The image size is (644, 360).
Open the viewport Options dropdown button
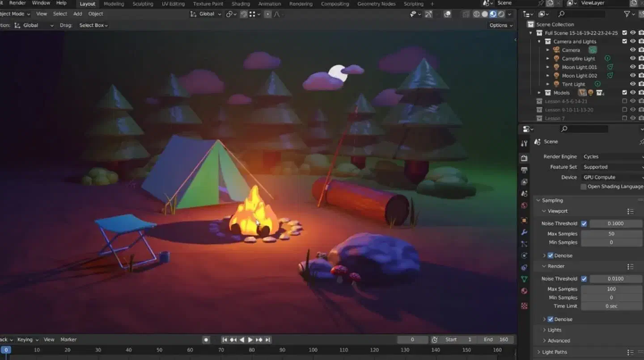pyautogui.click(x=500, y=25)
